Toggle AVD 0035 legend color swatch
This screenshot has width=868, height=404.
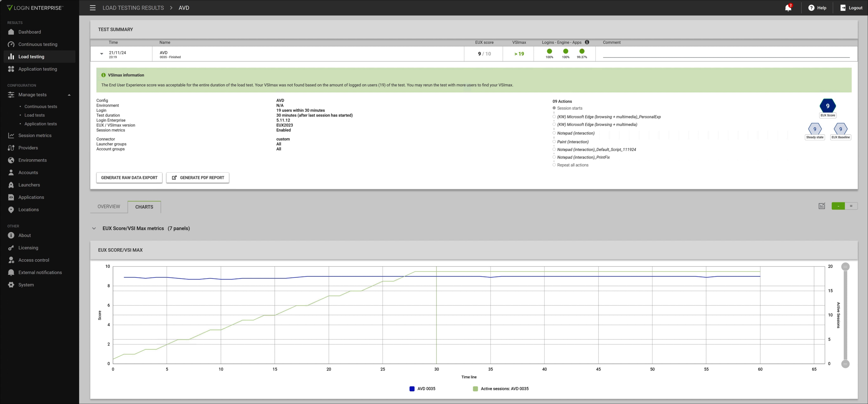[412, 389]
